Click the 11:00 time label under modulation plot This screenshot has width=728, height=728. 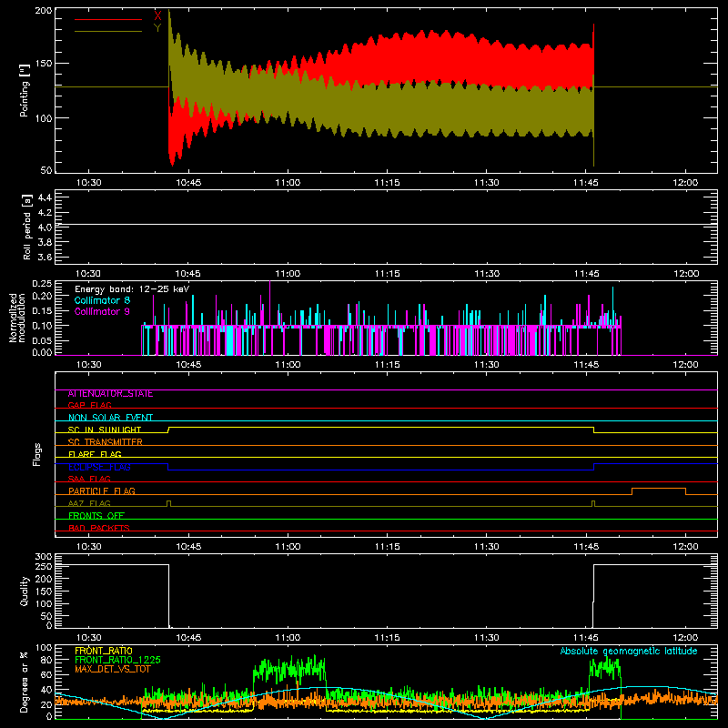tap(288, 365)
